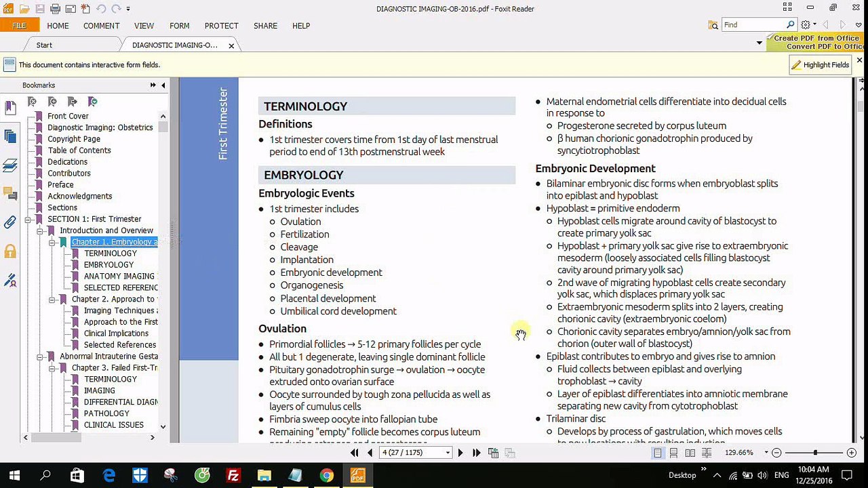Image resolution: width=868 pixels, height=488 pixels.
Task: Click the bookmark with green check icon
Action: [93, 102]
